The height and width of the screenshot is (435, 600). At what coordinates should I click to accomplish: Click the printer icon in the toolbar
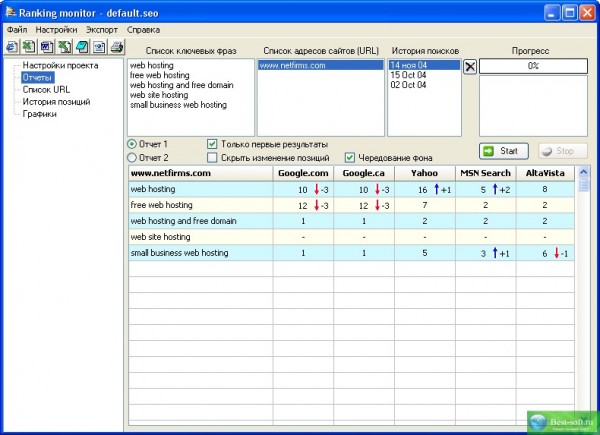click(116, 47)
